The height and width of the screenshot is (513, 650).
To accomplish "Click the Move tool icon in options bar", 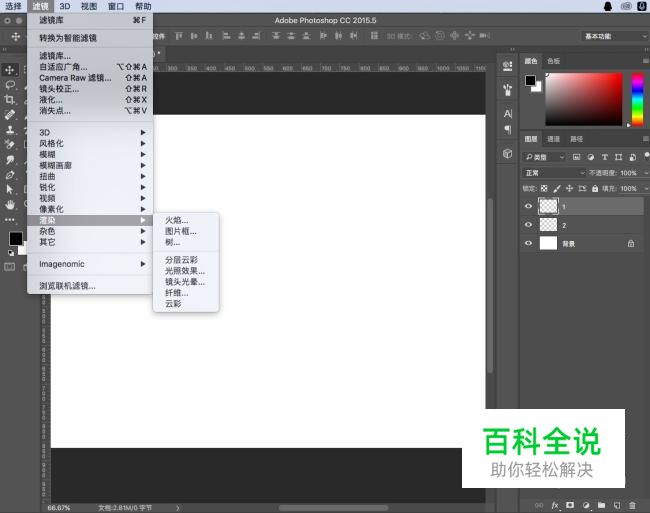I will pos(16,36).
